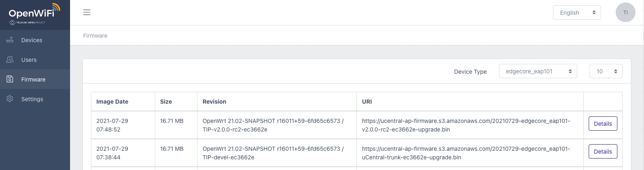The height and width of the screenshot is (170, 644).
Task: Open the English language dropdown
Action: [576, 12]
